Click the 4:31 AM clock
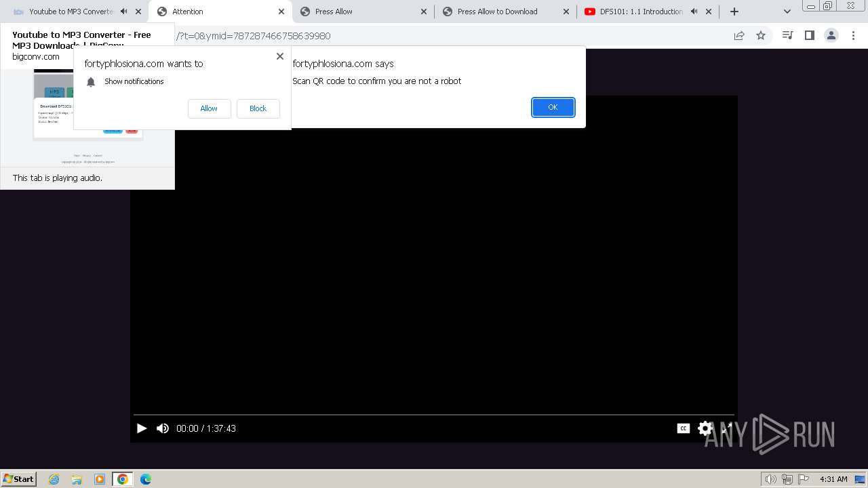Image resolution: width=868 pixels, height=488 pixels. [833, 479]
